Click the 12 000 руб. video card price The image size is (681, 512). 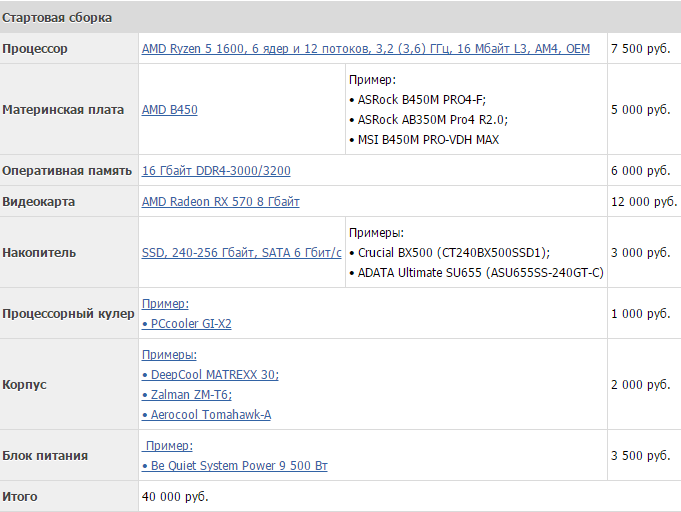point(644,201)
